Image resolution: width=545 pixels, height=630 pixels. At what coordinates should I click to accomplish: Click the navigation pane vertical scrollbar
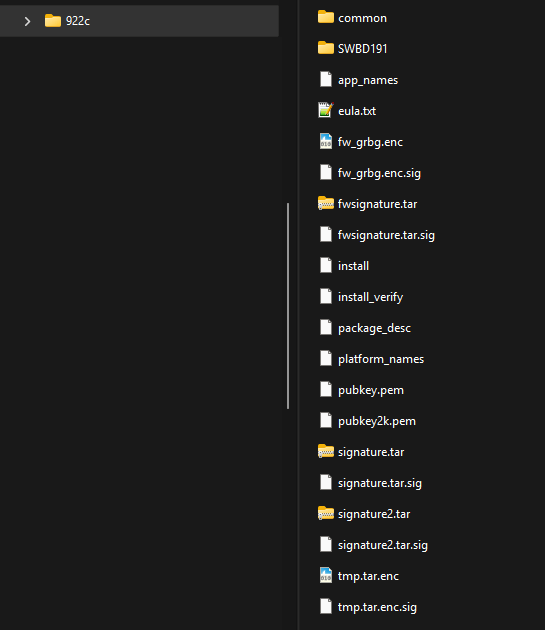pos(288,306)
